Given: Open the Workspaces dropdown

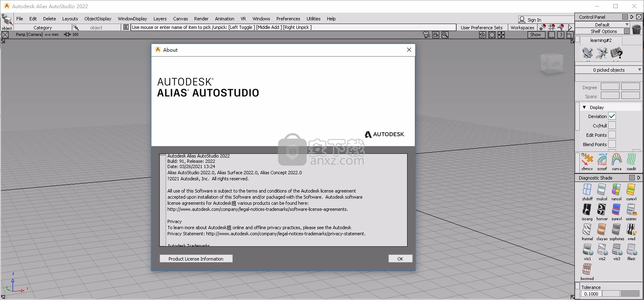Looking at the screenshot, I should pos(522,28).
